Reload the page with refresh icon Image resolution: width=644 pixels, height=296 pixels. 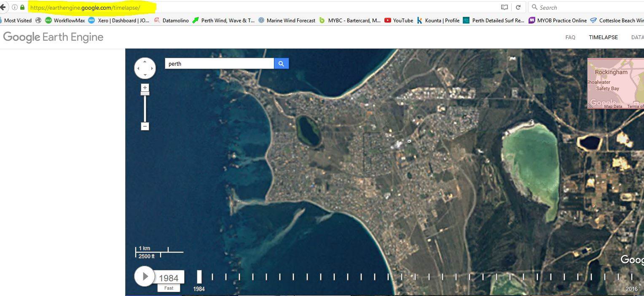point(518,7)
